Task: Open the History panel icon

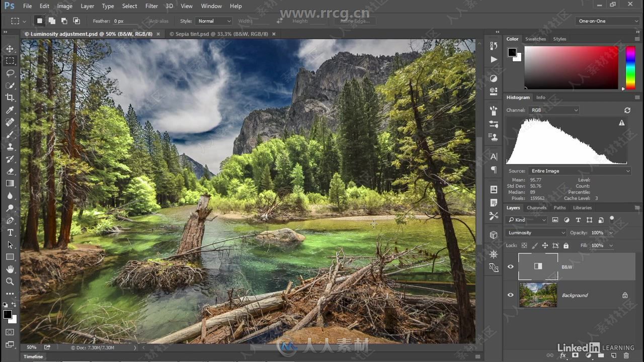Action: coord(494,46)
